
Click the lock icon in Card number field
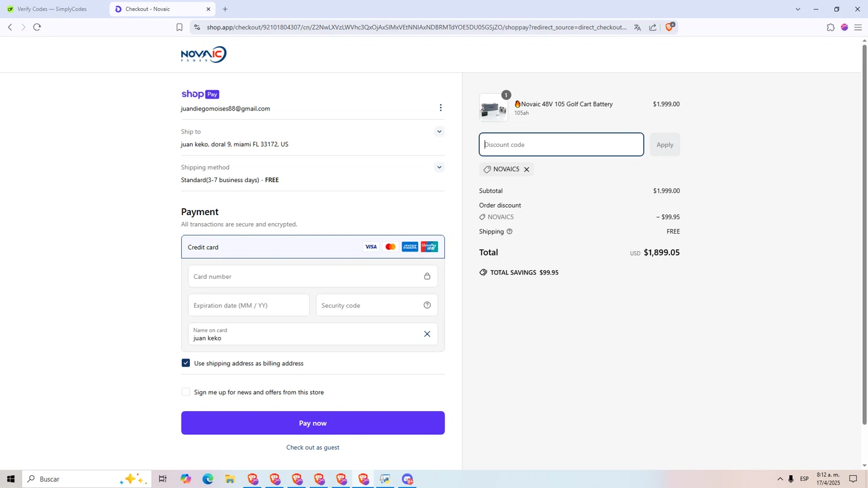pos(427,276)
